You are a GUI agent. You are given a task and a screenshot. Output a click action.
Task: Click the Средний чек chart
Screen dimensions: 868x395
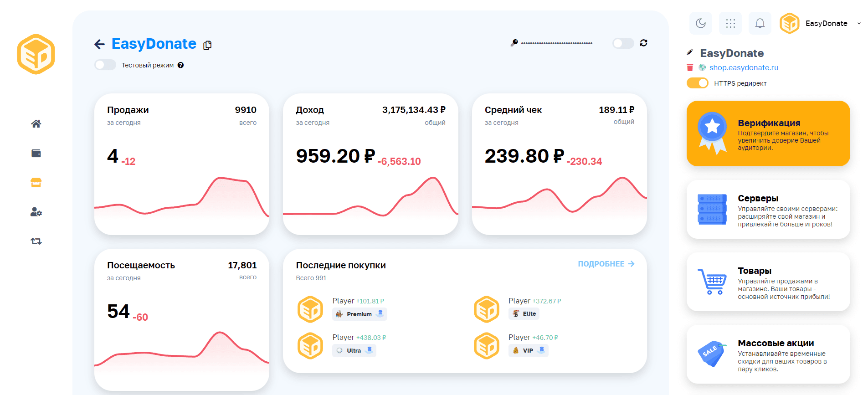[560, 196]
